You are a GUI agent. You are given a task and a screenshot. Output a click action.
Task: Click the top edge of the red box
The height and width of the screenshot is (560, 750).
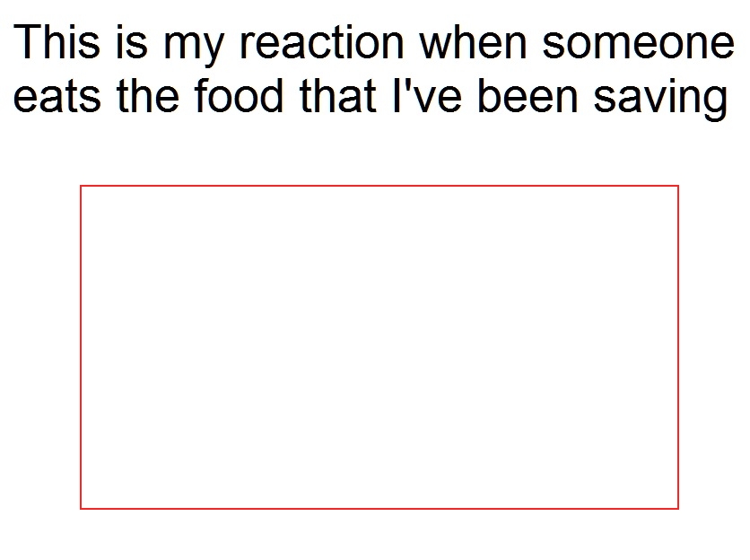(x=379, y=186)
